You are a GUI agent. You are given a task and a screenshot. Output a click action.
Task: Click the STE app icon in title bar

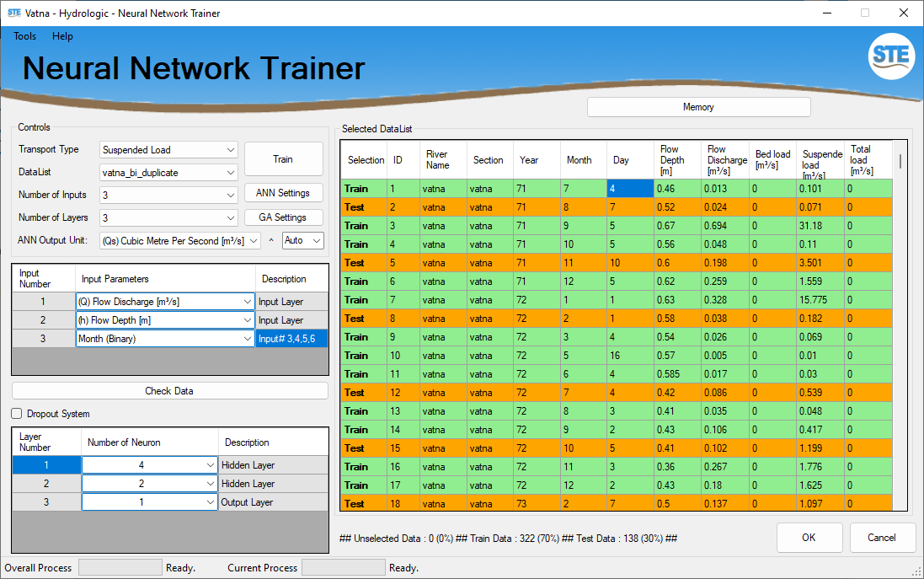[13, 13]
